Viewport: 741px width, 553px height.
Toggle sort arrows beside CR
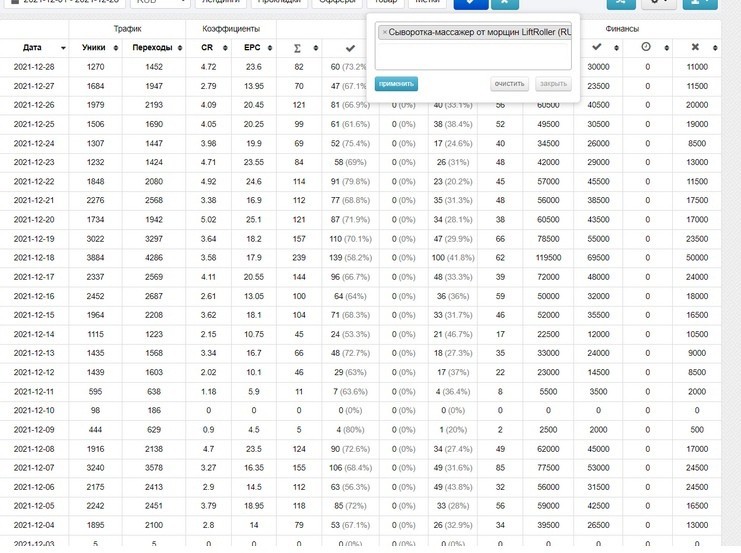tap(225, 48)
